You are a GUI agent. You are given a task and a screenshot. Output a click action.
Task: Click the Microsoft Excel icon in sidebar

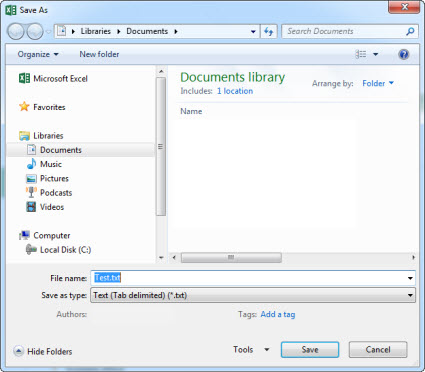(24, 78)
